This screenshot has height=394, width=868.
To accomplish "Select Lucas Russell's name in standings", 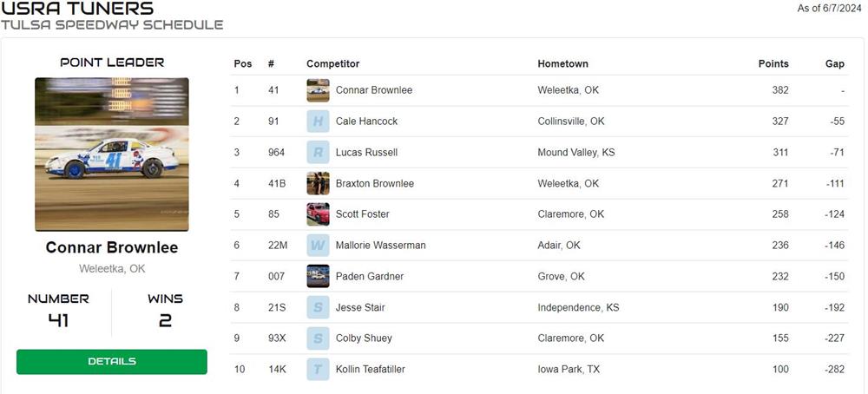I will 366,153.
